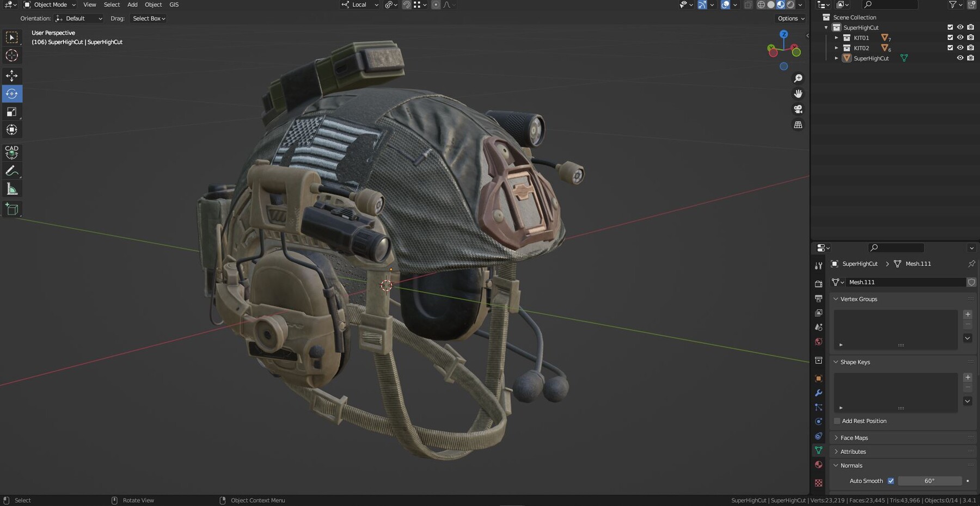Open the Texture properties tab
Screen dimensions: 980x506
point(818,483)
